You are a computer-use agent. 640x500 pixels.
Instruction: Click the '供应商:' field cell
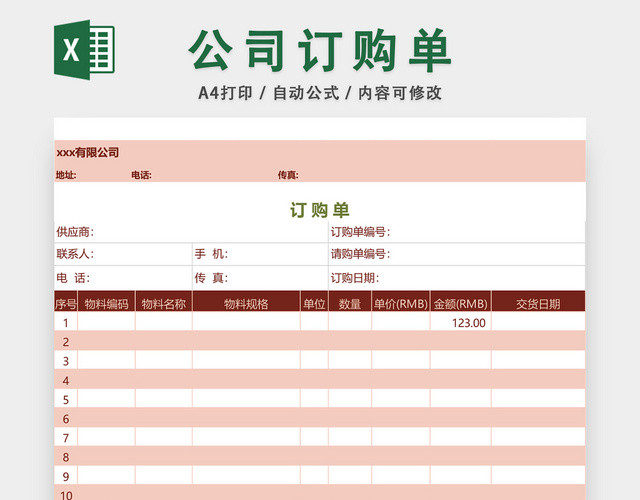pyautogui.click(x=191, y=232)
